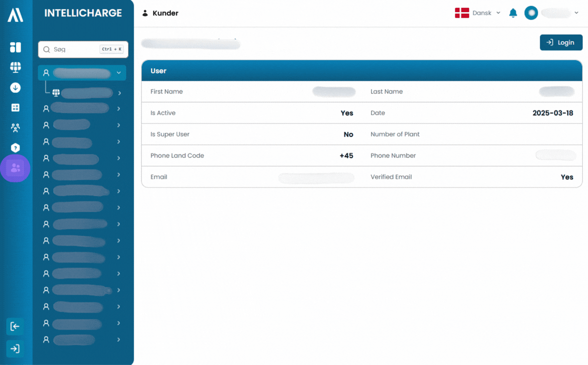The width and height of the screenshot is (588, 365).
Task: Click the Login button
Action: pos(561,43)
